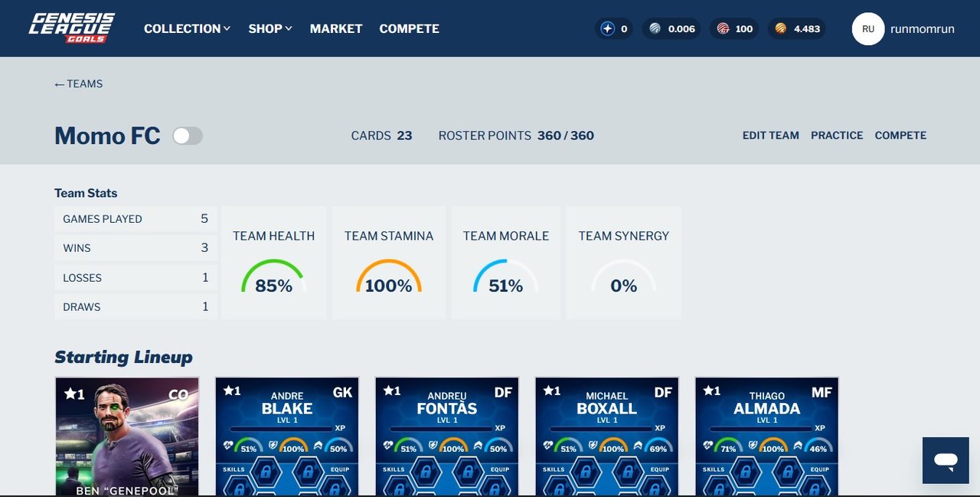
Task: Click the Team Synergy 0% gauge
Action: point(623,276)
